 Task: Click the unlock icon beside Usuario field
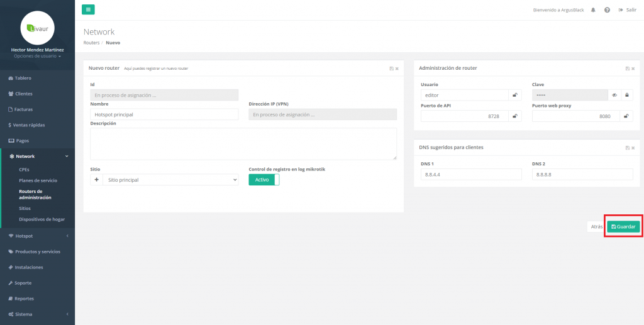(515, 95)
